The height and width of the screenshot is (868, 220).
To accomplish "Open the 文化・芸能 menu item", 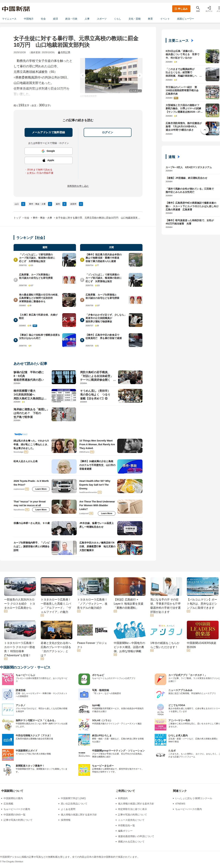I will (x=134, y=19).
